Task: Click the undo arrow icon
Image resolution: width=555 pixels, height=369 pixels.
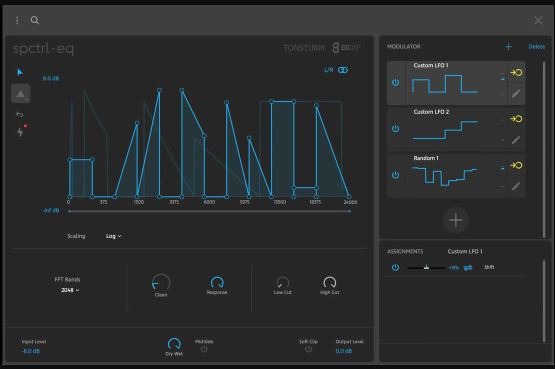Action: click(20, 114)
